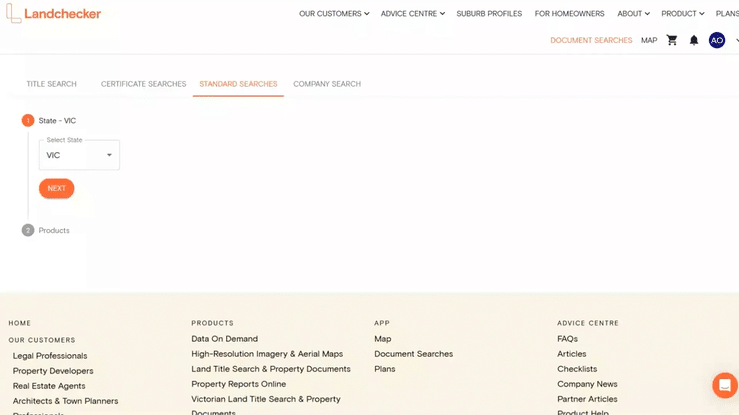
Task: Open Property Developers footer link
Action: coord(53,371)
